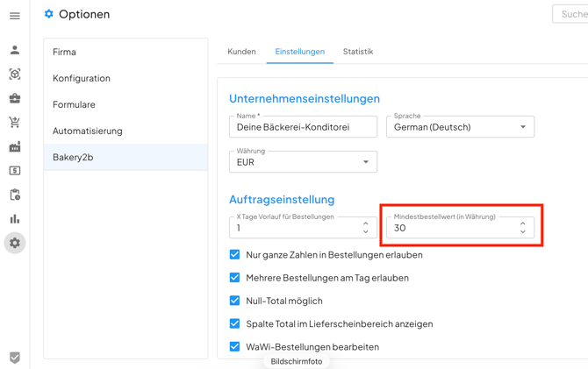Click the Name input field
588x369 pixels.
[x=303, y=127]
